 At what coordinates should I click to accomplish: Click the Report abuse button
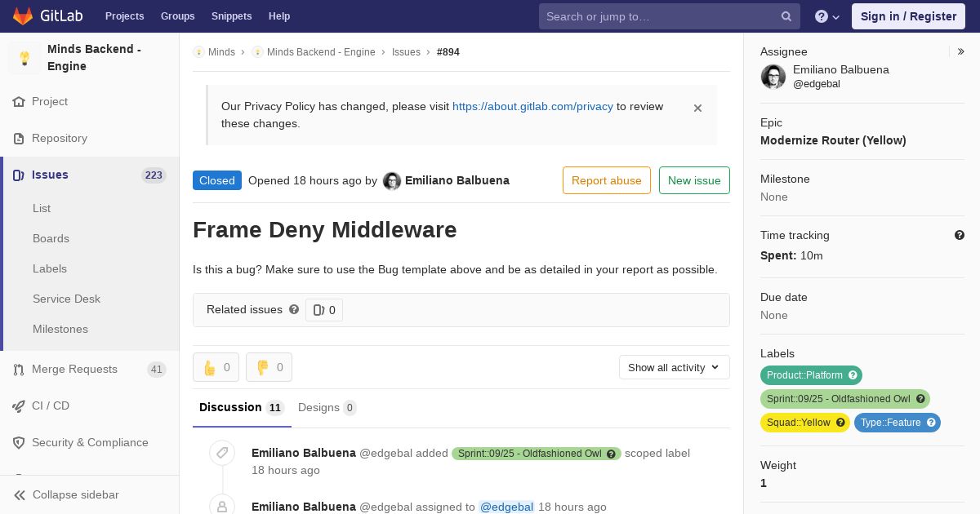pos(607,180)
